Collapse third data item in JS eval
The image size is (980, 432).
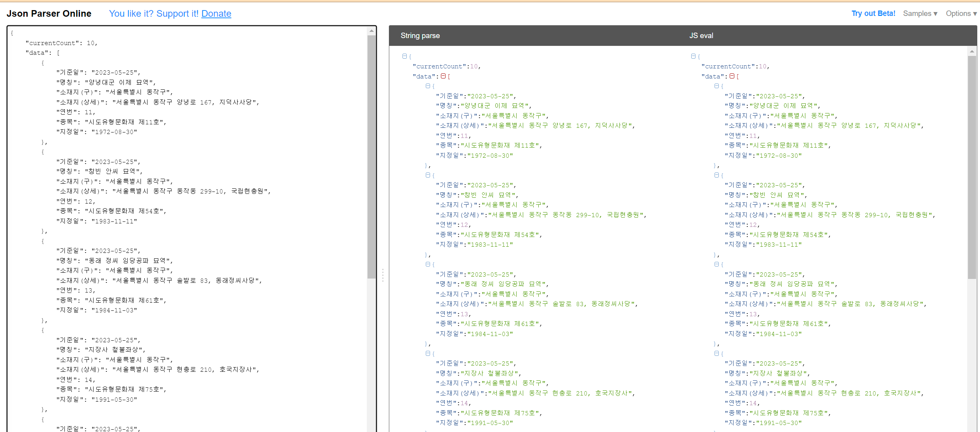tap(716, 264)
